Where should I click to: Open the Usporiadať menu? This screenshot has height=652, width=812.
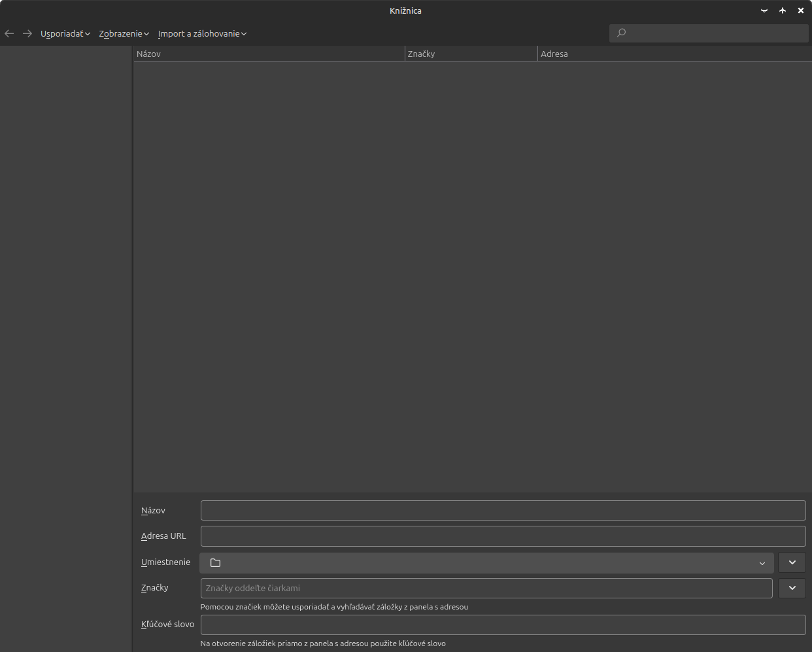tap(65, 33)
